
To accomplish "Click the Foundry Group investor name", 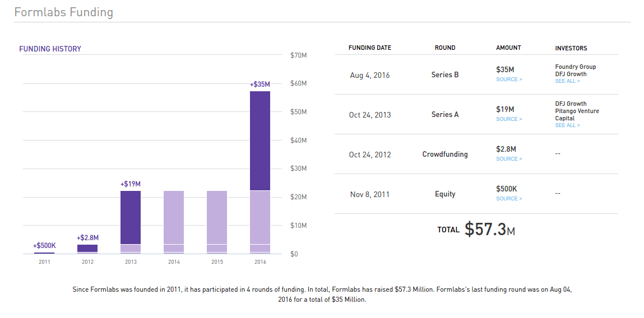I will (x=576, y=67).
